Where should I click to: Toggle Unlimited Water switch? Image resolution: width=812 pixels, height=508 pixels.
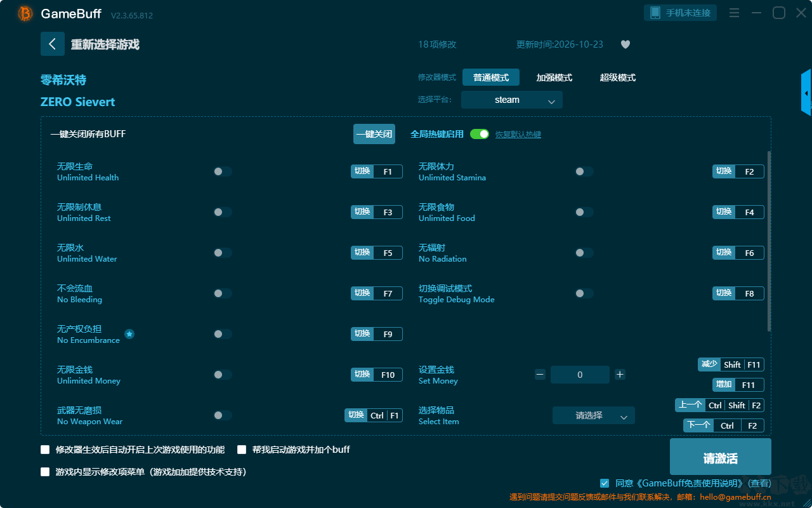coord(223,253)
